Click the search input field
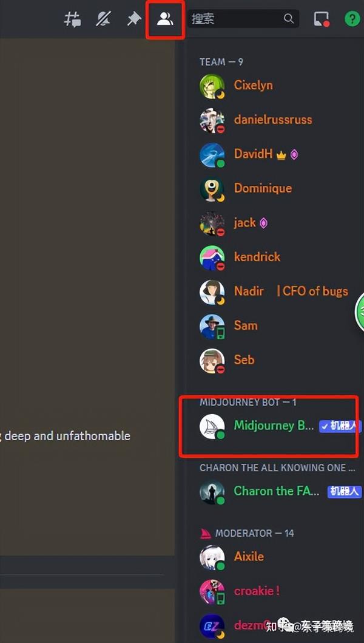The width and height of the screenshot is (364, 643). (243, 18)
